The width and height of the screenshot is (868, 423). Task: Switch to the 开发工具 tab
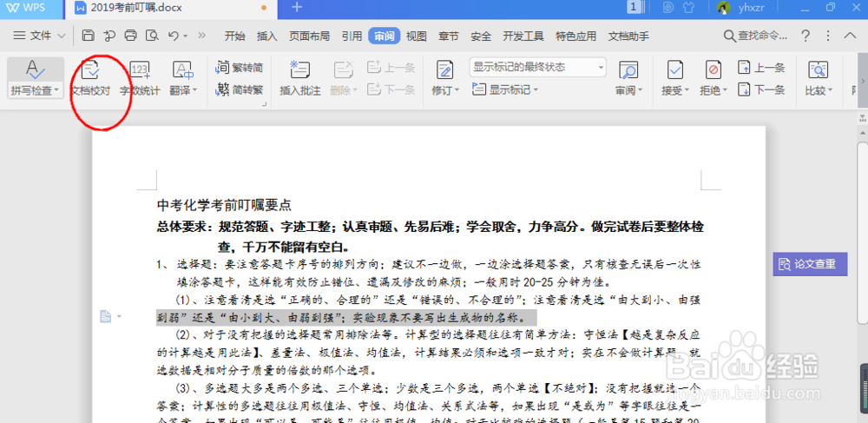[523, 36]
